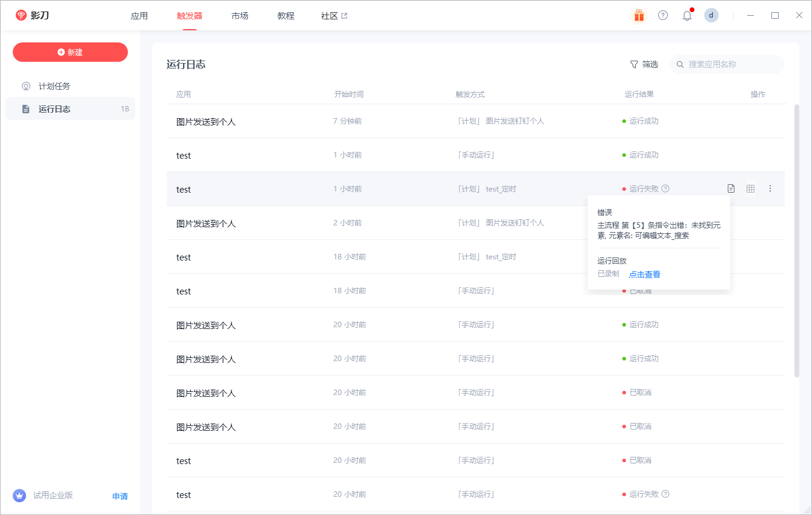Screen dimensions: 812x515
Task: Click the data table grid icon
Action: pyautogui.click(x=750, y=188)
